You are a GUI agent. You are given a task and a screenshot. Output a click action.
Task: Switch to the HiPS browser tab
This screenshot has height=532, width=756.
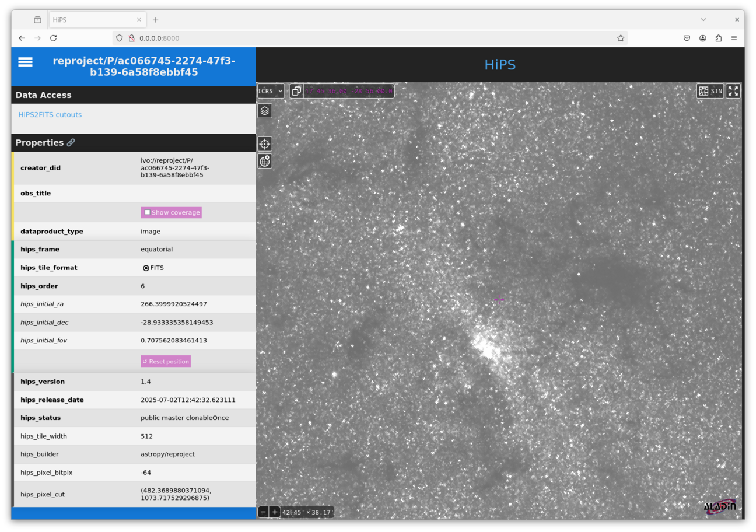93,20
